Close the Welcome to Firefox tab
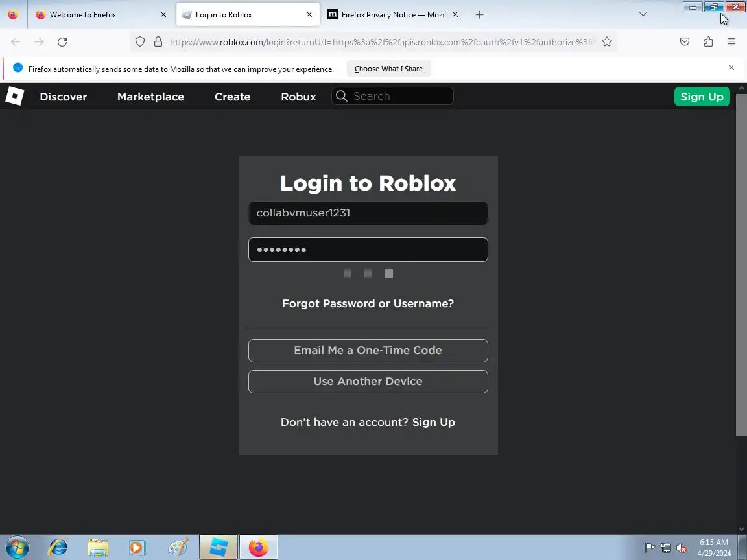Screen dimensions: 747x560 163,15
